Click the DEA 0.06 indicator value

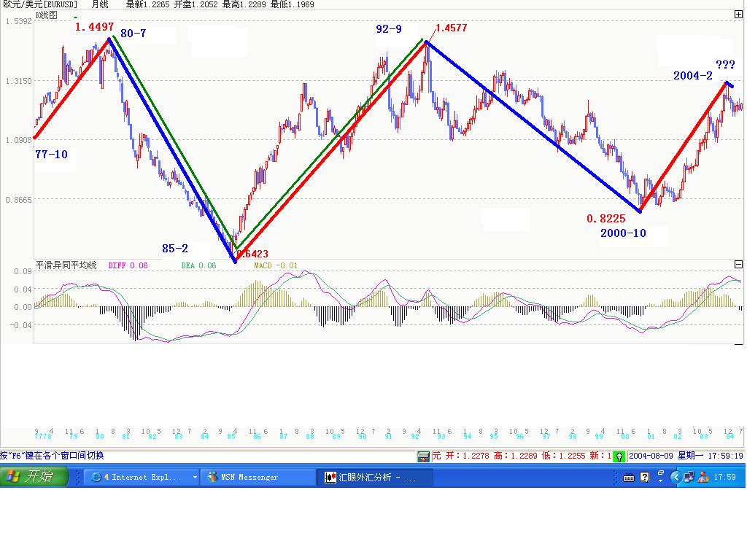click(198, 265)
